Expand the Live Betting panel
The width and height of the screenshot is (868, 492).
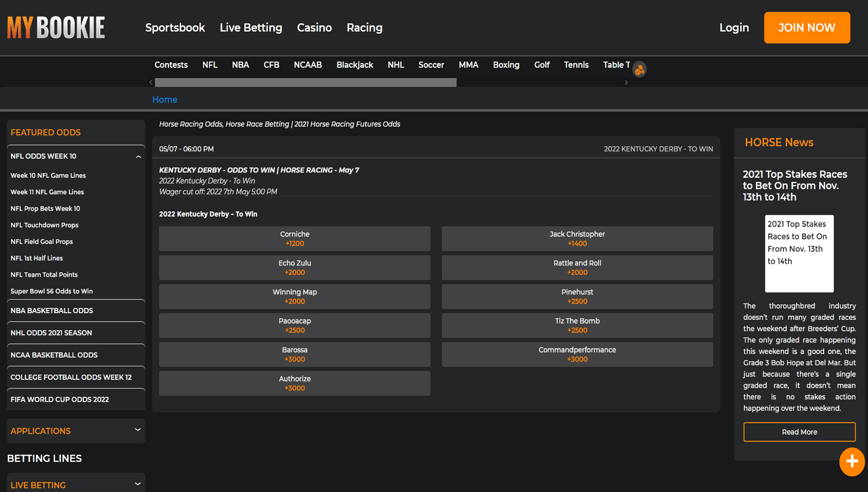(138, 484)
